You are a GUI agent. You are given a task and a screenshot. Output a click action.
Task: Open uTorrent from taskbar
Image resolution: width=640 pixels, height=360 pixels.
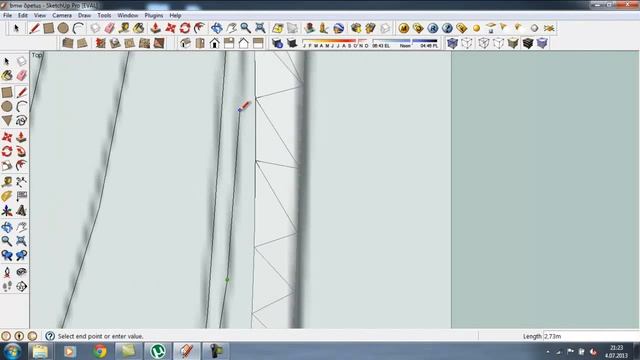(x=158, y=351)
